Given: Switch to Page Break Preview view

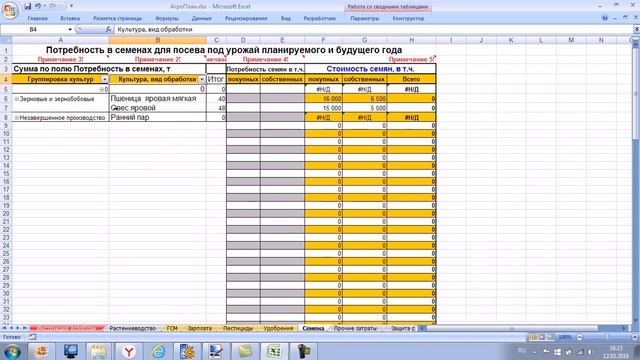Looking at the screenshot, I should 550,337.
